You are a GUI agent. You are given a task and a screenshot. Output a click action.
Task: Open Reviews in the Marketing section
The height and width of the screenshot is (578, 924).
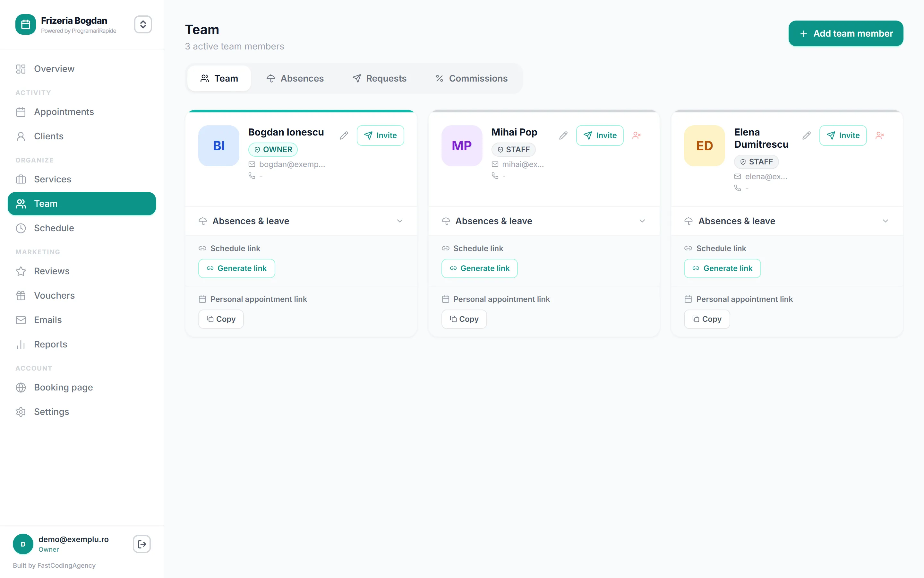(82, 271)
